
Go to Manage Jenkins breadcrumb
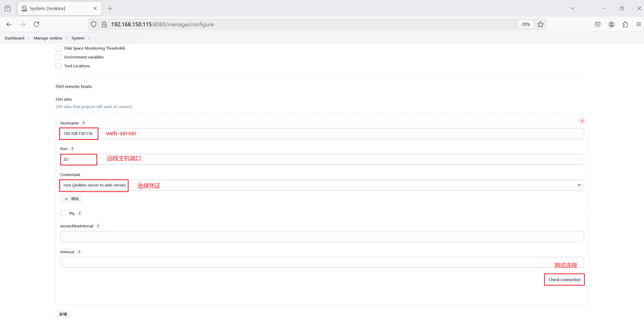(48, 38)
